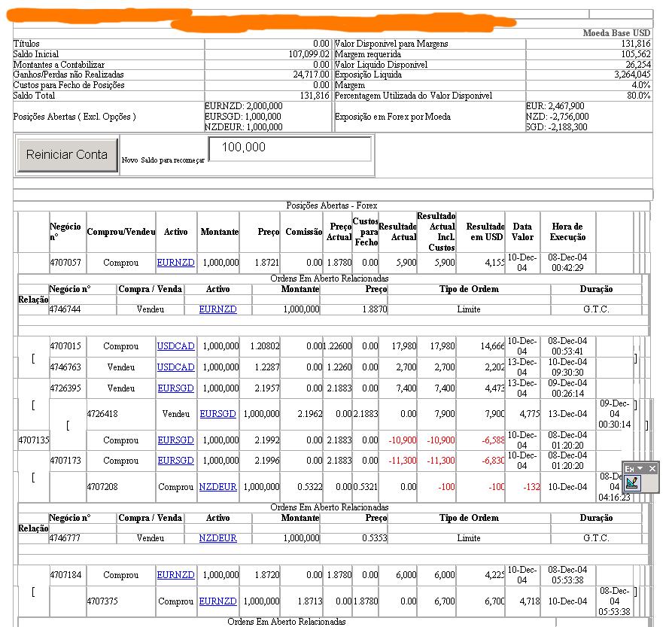Select the red value -132
Image resolution: width=672 pixels, height=627 pixels.
pyautogui.click(x=531, y=487)
